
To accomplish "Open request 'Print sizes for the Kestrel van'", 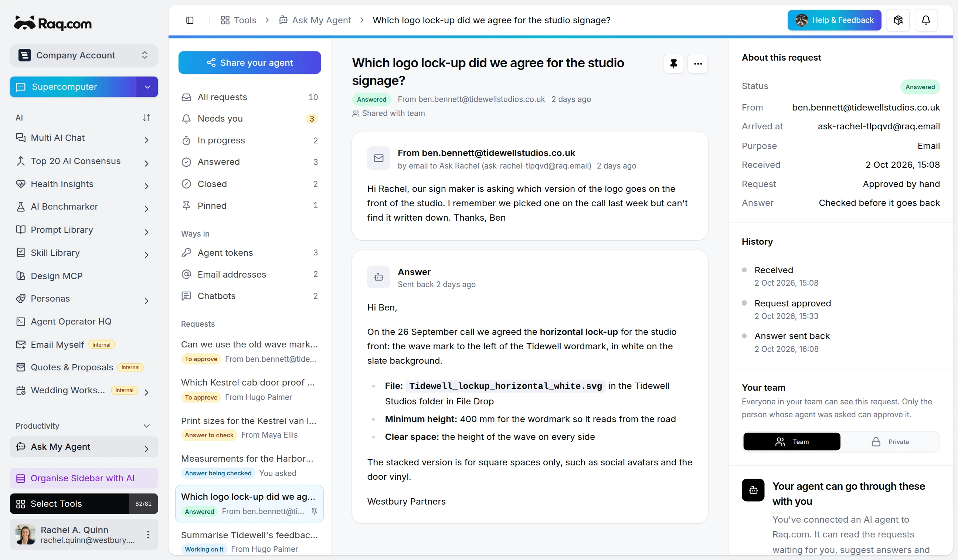I will (249, 428).
